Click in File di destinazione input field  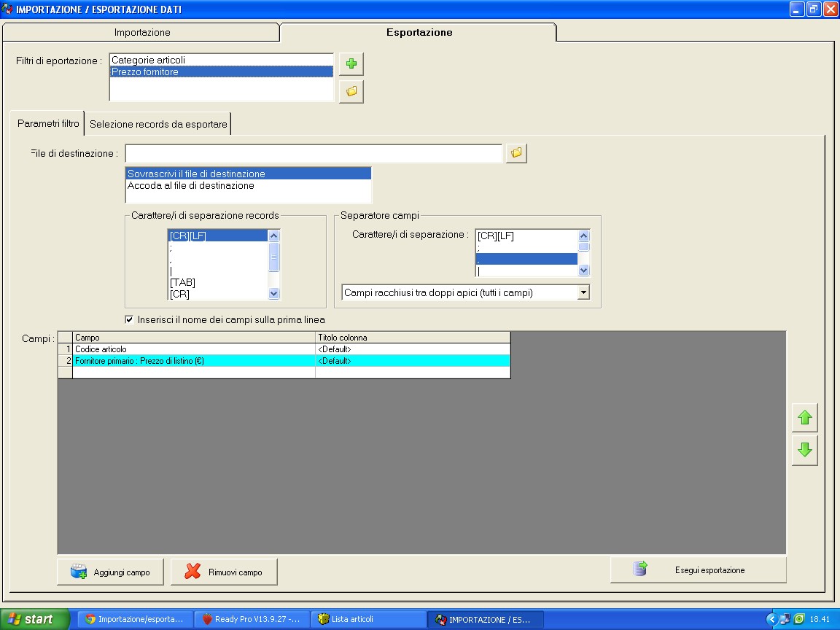point(314,154)
